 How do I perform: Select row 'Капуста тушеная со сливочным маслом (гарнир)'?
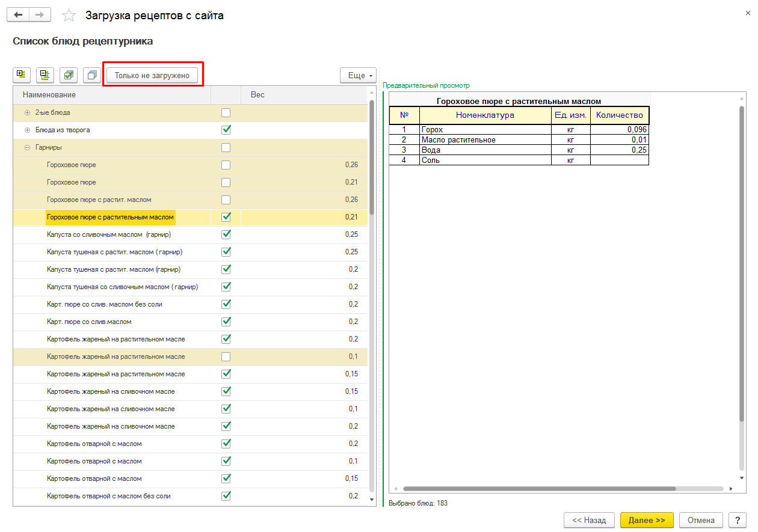point(190,287)
